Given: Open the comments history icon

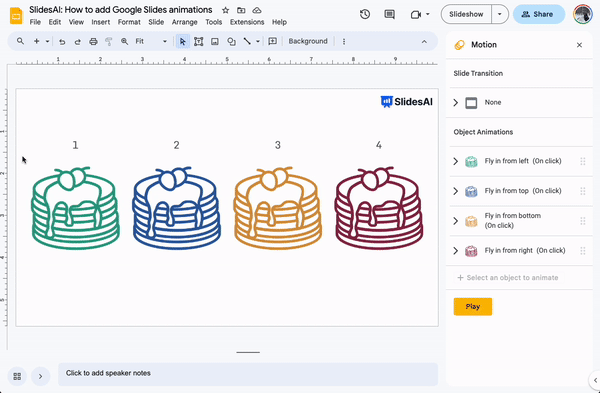Looking at the screenshot, I should tap(390, 15).
